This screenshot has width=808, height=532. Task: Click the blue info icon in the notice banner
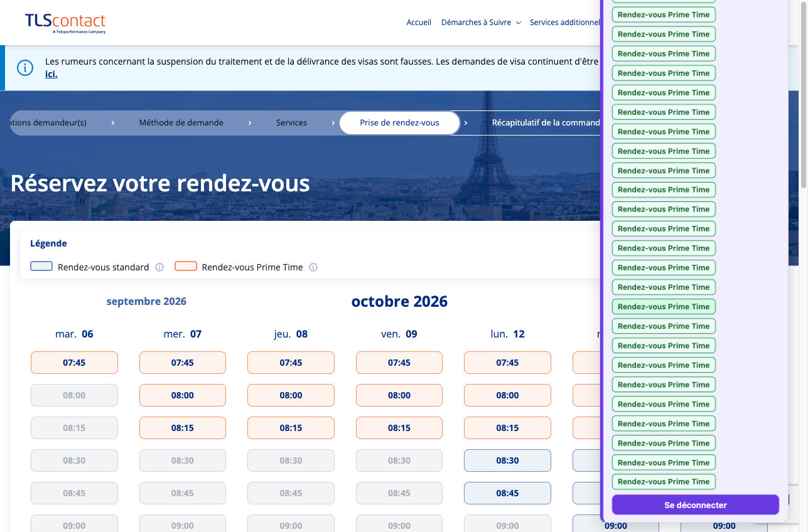25,68
